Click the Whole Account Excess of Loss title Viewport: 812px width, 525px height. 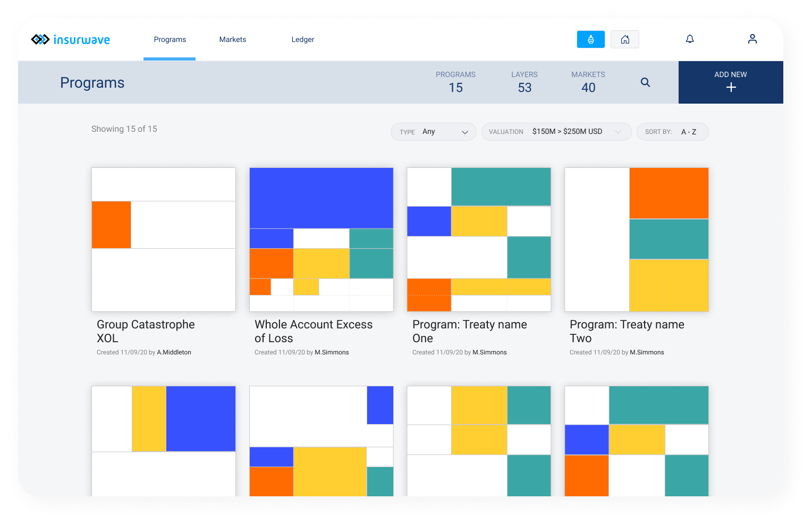tap(314, 332)
